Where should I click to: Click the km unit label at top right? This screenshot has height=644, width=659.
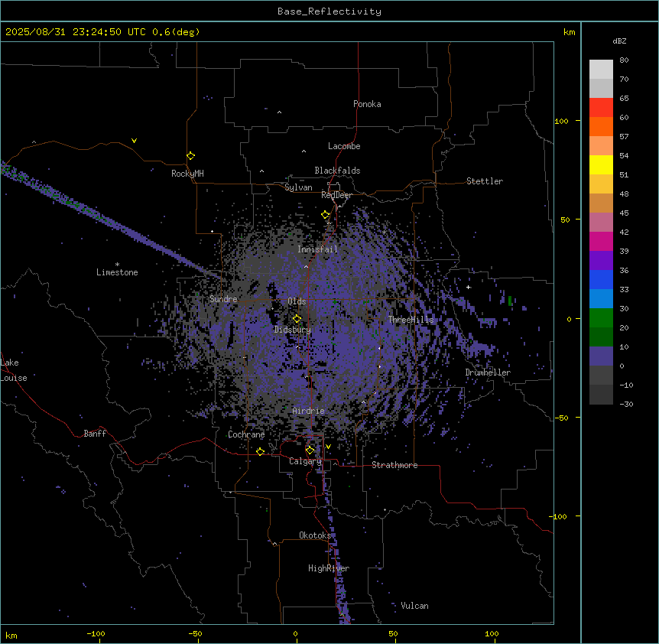569,32
